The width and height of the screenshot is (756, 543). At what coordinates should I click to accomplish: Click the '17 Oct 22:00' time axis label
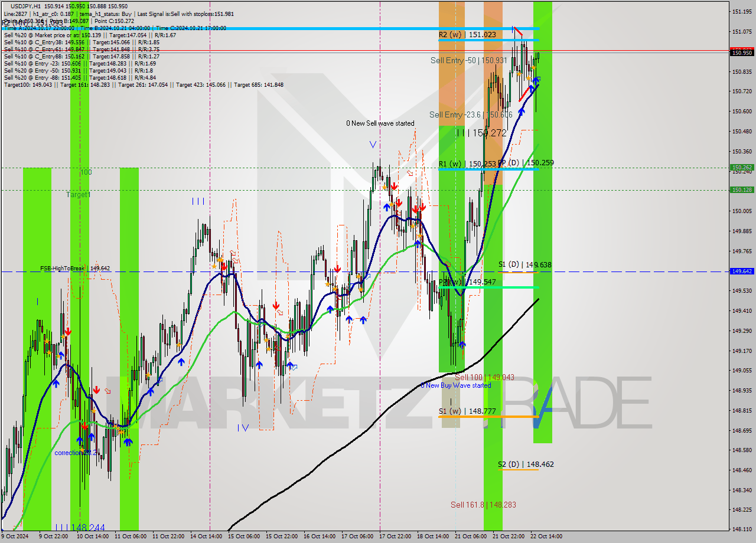pos(396,537)
